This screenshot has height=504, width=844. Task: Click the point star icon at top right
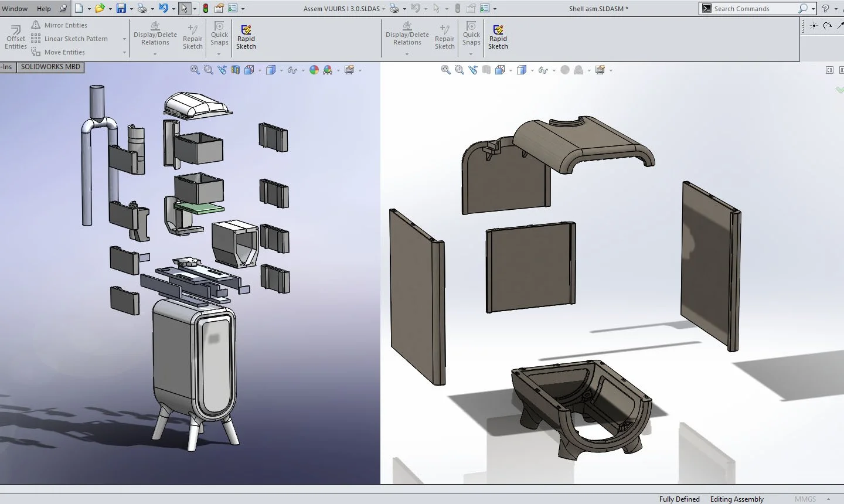click(814, 25)
